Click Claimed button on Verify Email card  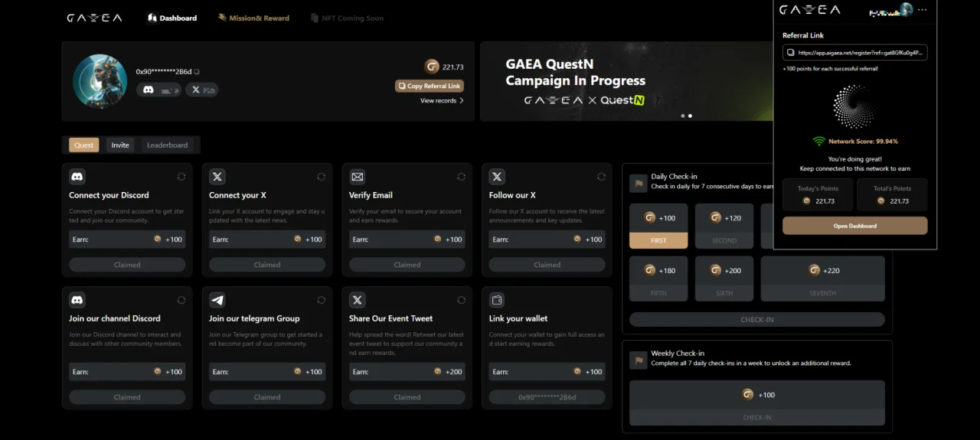coord(407,265)
